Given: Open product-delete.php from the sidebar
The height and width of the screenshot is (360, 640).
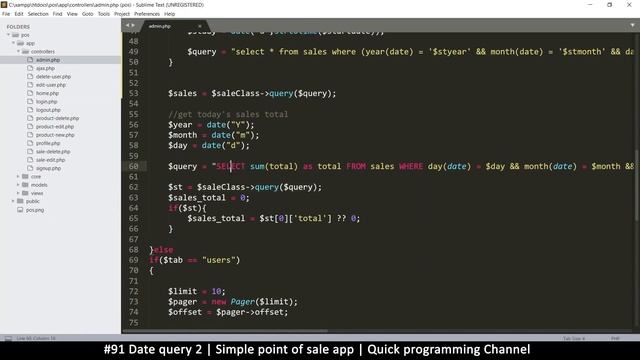Looking at the screenshot, I should [x=57, y=118].
